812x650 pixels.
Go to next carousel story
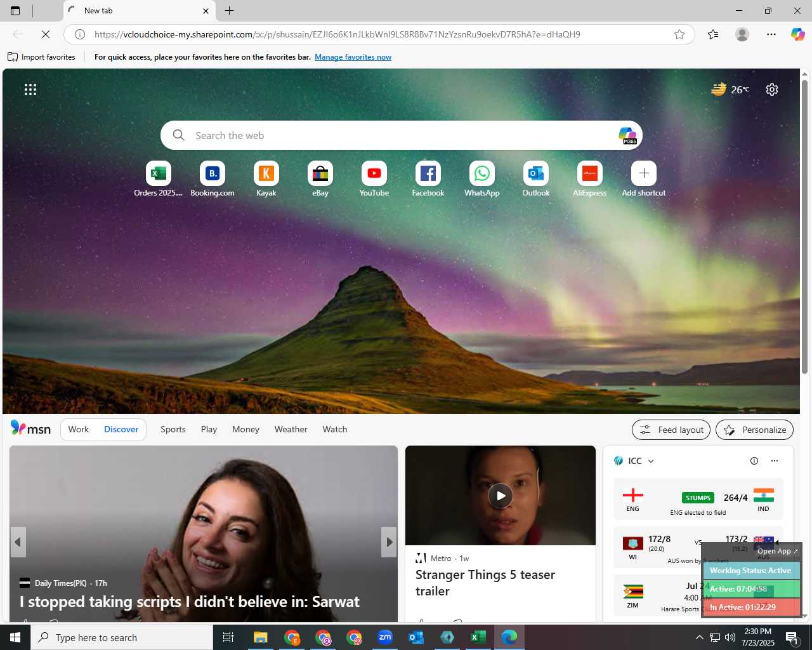pos(389,542)
